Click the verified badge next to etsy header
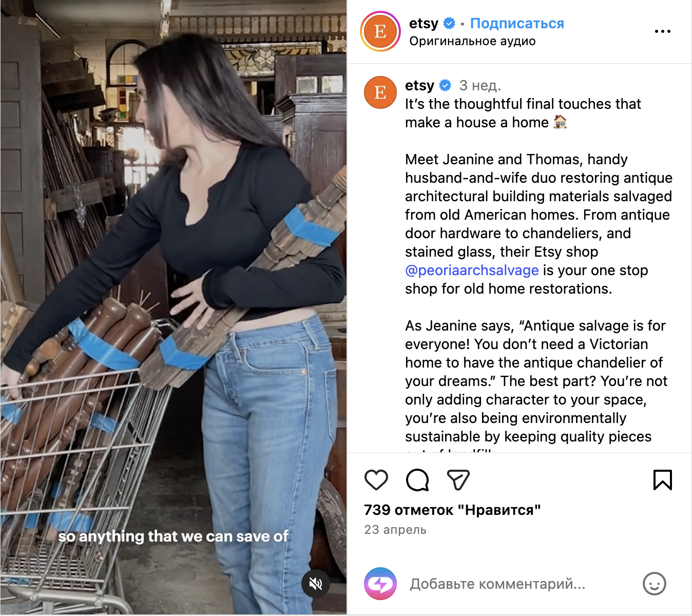Screen dimensions: 692x616 click(x=449, y=24)
